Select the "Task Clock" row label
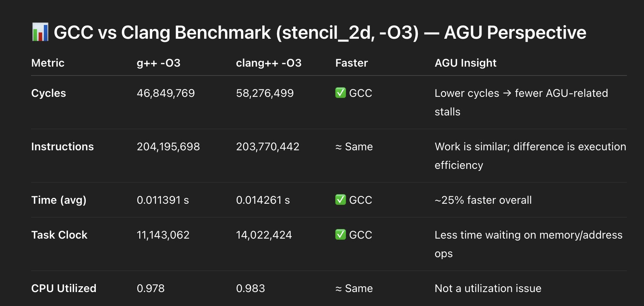Image resolution: width=644 pixels, height=306 pixels. click(59, 235)
